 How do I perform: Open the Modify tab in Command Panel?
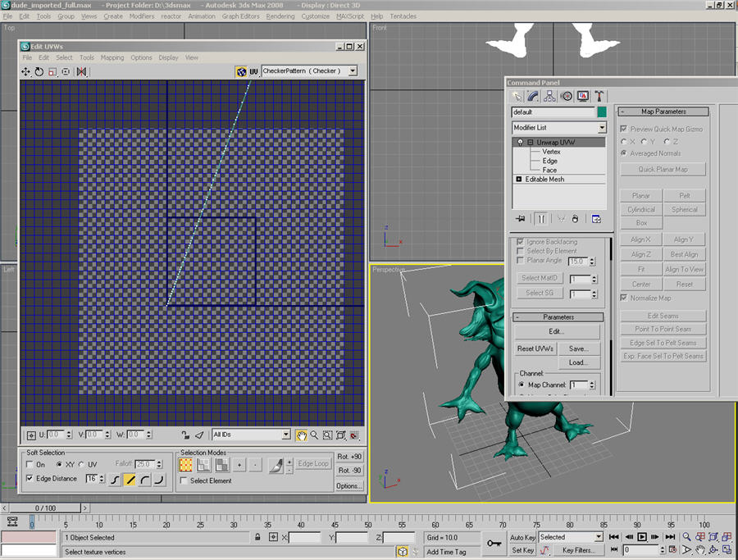(533, 96)
